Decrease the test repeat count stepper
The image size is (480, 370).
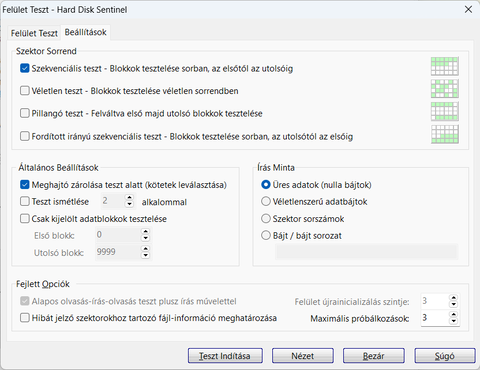click(x=130, y=205)
